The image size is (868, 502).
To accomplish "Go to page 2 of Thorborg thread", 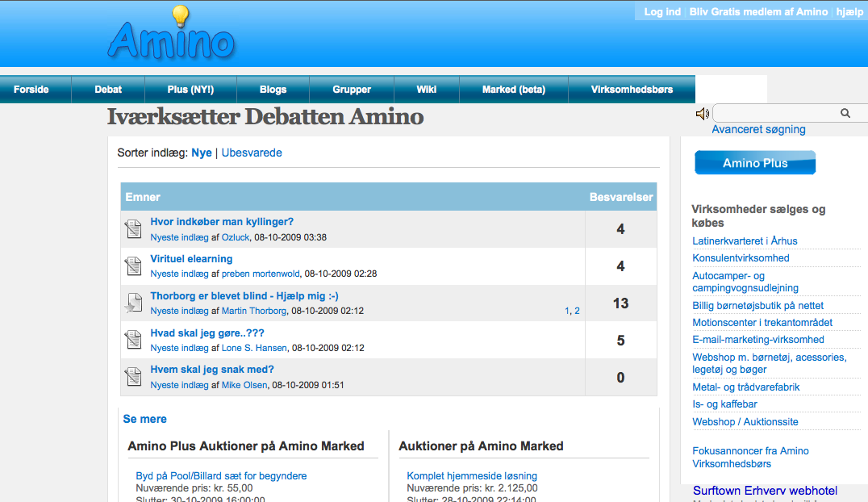I will [577, 311].
